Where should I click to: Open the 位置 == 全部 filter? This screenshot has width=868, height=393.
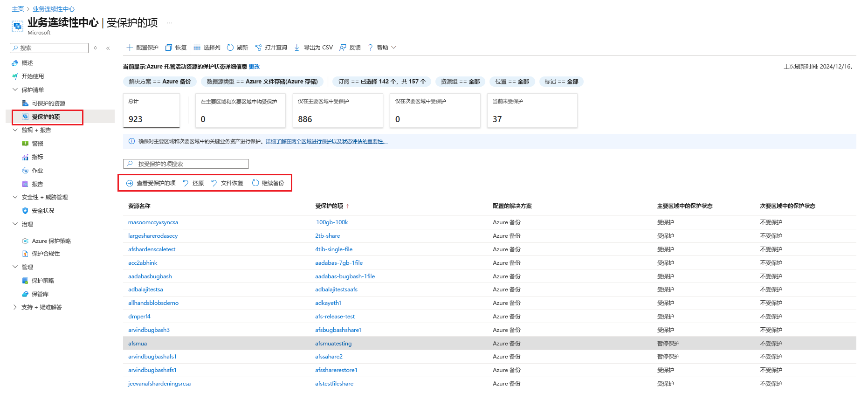pyautogui.click(x=512, y=82)
